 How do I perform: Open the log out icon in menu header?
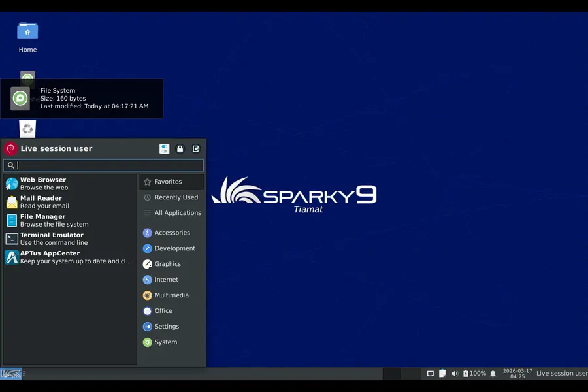[195, 148]
